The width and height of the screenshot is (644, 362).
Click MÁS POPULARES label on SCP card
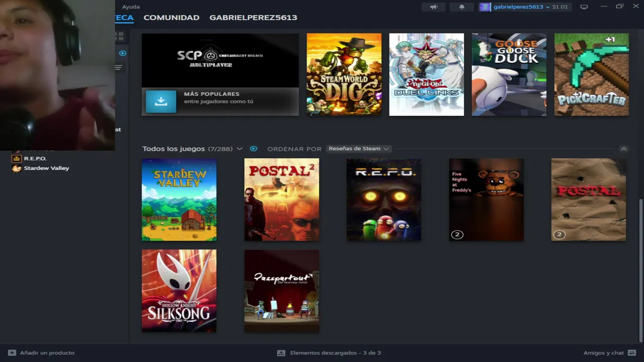pos(211,94)
